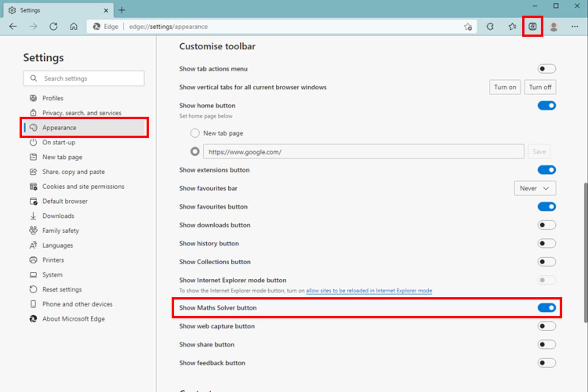Image resolution: width=588 pixels, height=392 pixels.
Task: Expand the Show favourites bar dropdown
Action: pyautogui.click(x=535, y=188)
